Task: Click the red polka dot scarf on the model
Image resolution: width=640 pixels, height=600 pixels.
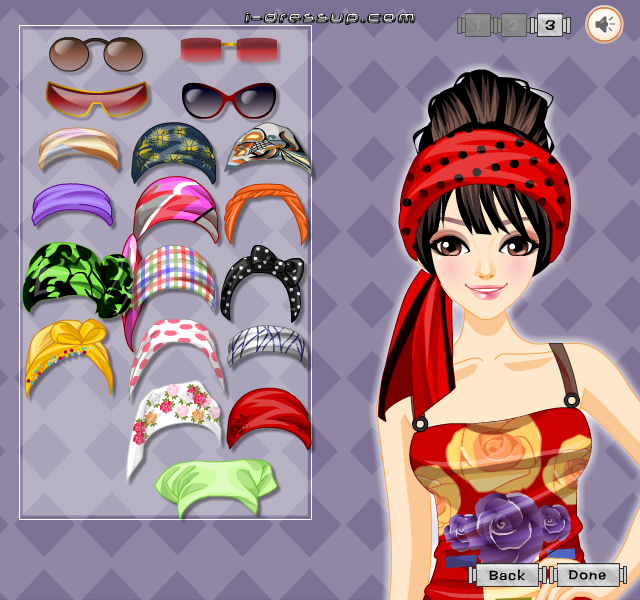Action: coord(486,163)
